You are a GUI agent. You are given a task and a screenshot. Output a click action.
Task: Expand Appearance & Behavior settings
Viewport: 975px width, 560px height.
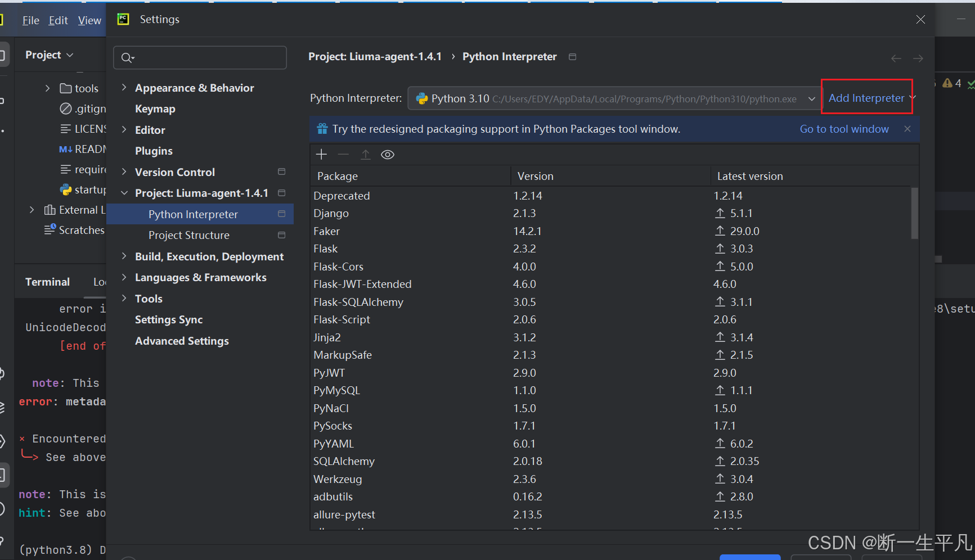click(x=124, y=87)
